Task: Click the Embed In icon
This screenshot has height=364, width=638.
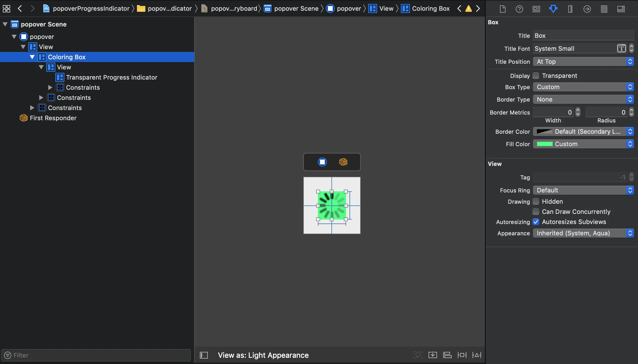Action: (x=432, y=355)
